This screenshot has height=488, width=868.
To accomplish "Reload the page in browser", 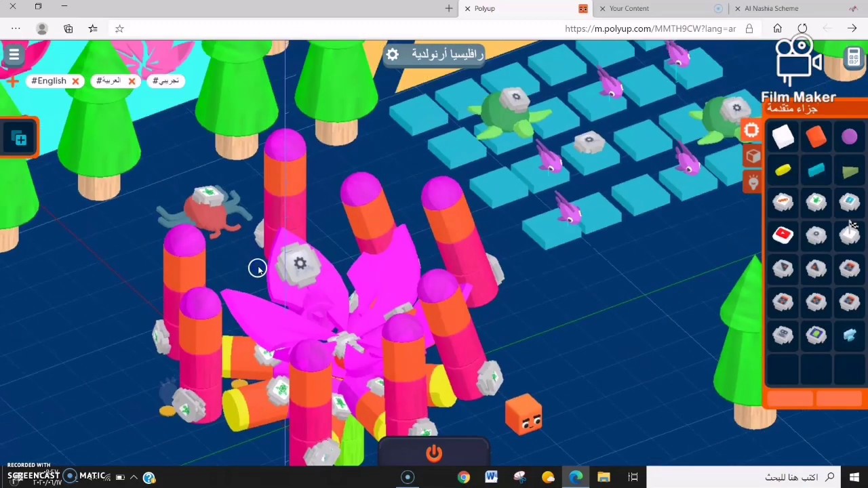I will [802, 28].
